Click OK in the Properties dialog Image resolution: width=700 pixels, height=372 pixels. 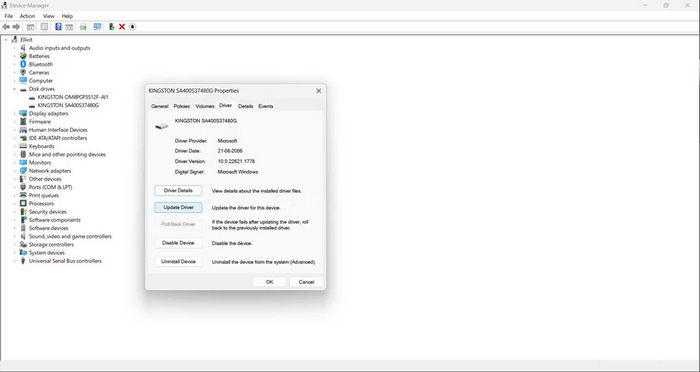tap(270, 282)
